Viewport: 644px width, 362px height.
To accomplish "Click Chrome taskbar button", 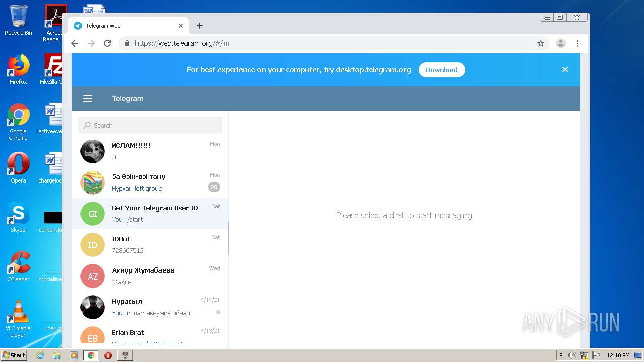I will pyautogui.click(x=91, y=355).
